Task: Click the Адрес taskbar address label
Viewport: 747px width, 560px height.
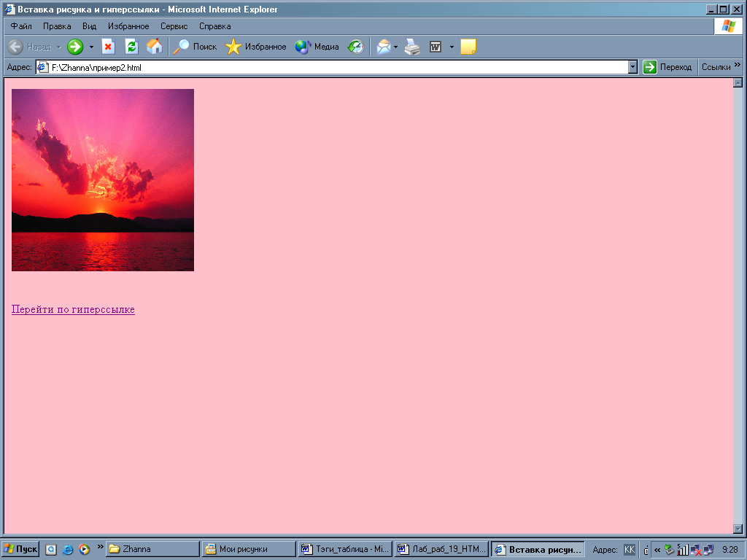Action: coord(605,550)
